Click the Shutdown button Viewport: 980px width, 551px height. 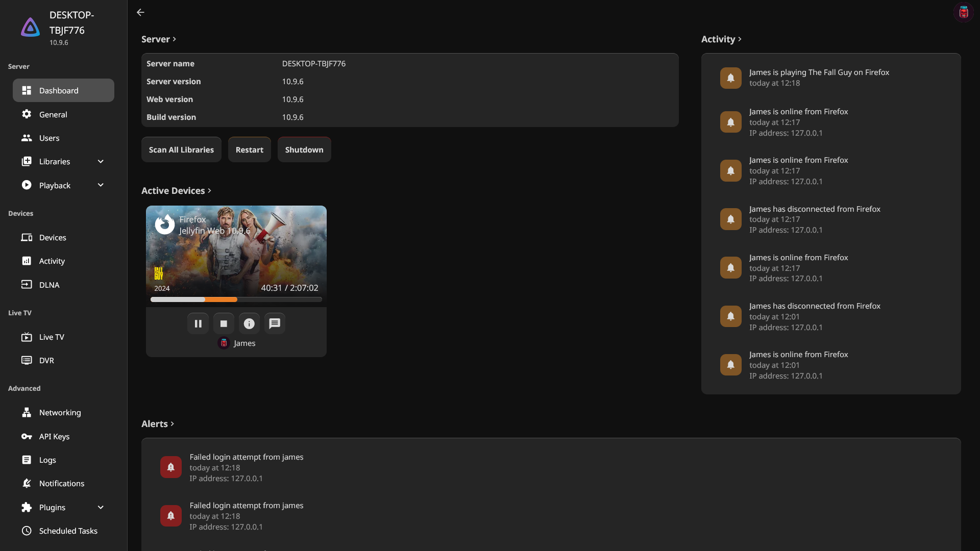point(304,149)
